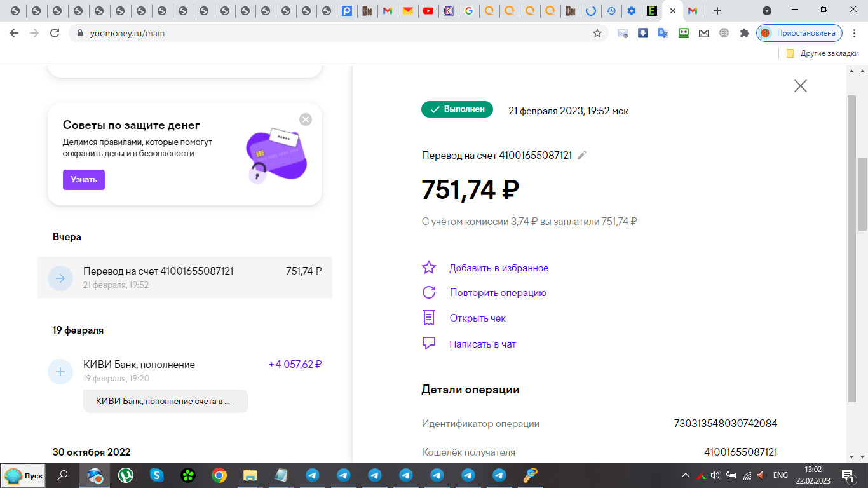Switch ENG keyboard language indicator
This screenshot has width=868, height=488.
click(780, 475)
